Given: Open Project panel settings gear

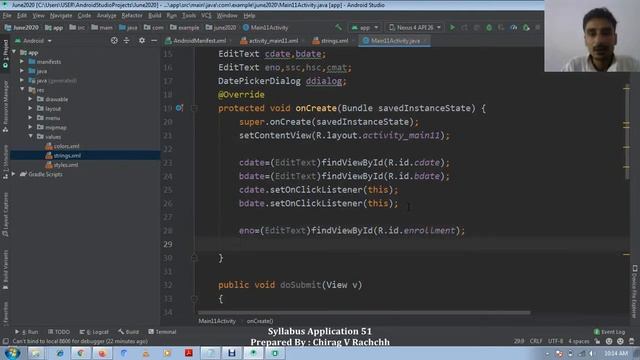Looking at the screenshot, I should (142, 40).
